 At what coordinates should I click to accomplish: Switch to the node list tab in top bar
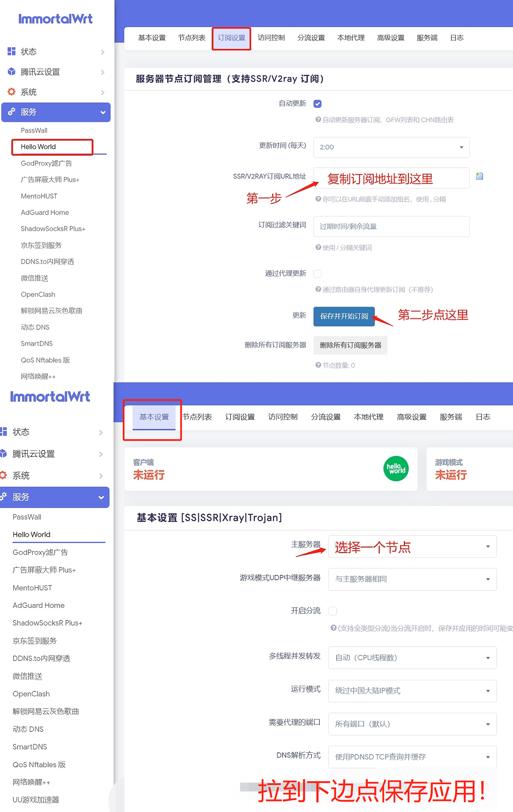click(192, 38)
